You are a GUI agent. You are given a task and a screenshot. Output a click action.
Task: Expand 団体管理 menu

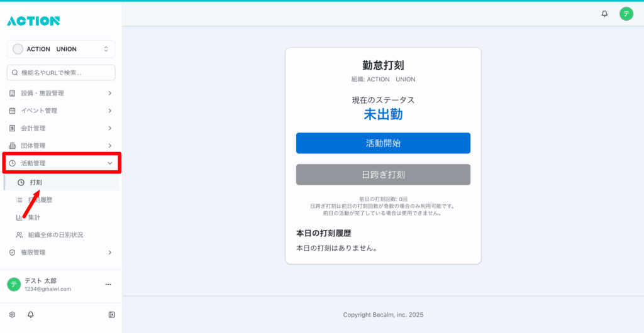pyautogui.click(x=61, y=146)
